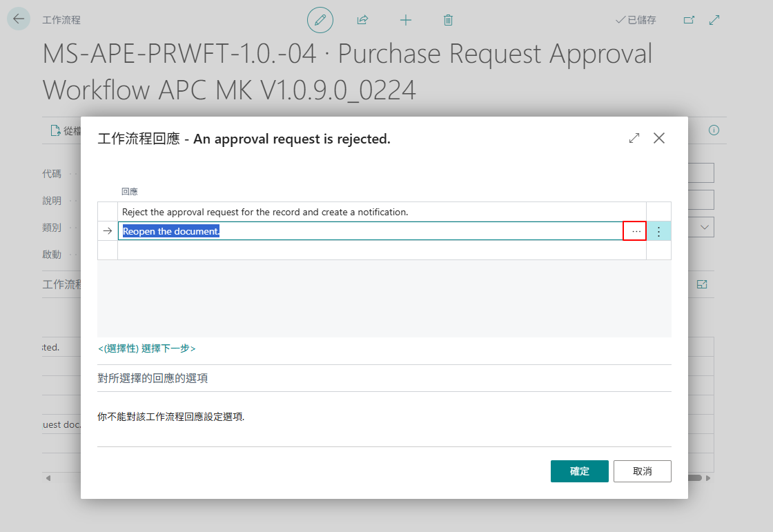Viewport: 773px width, 532px height.
Task: Open lookup ellipsis for Reopen the document
Action: click(x=634, y=230)
